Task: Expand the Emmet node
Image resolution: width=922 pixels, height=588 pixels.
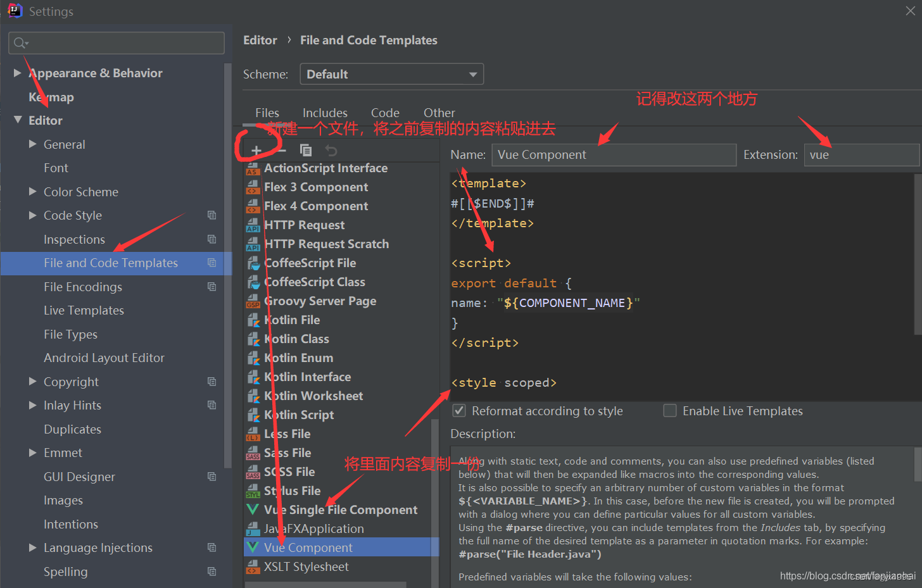Action: click(x=32, y=453)
